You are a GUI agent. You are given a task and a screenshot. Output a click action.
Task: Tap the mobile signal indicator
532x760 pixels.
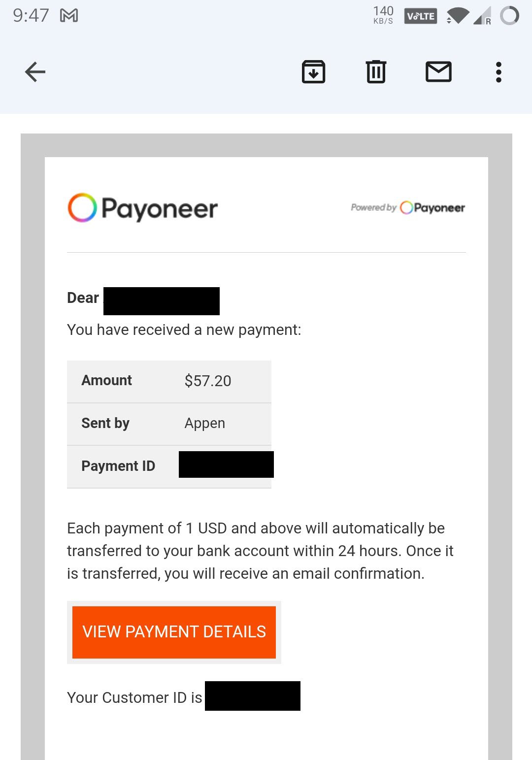pyautogui.click(x=481, y=15)
